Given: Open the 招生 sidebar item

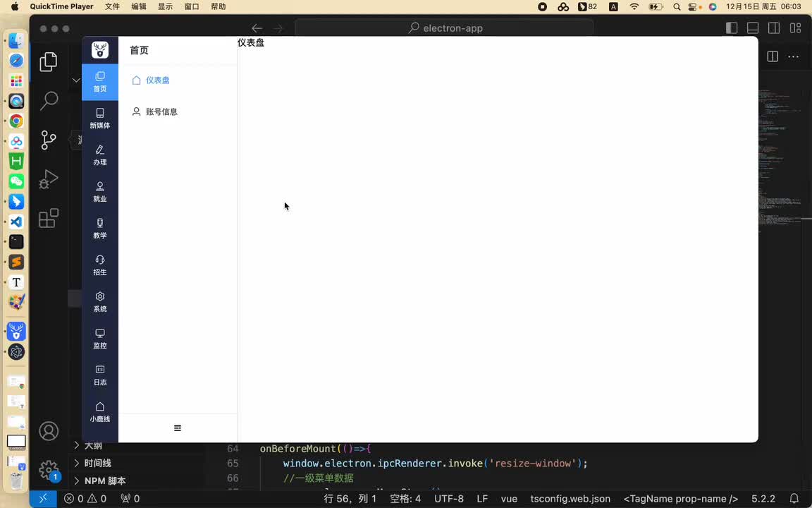Looking at the screenshot, I should (x=100, y=265).
